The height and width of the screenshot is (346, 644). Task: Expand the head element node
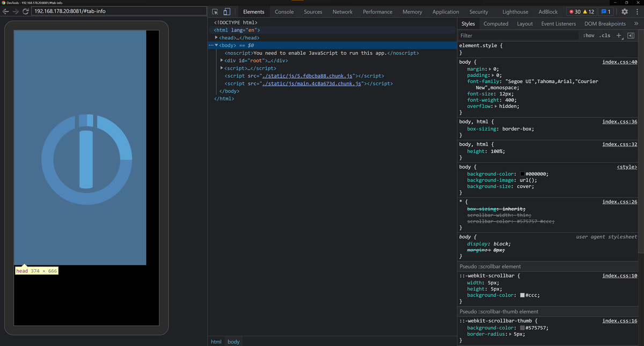[x=216, y=38]
